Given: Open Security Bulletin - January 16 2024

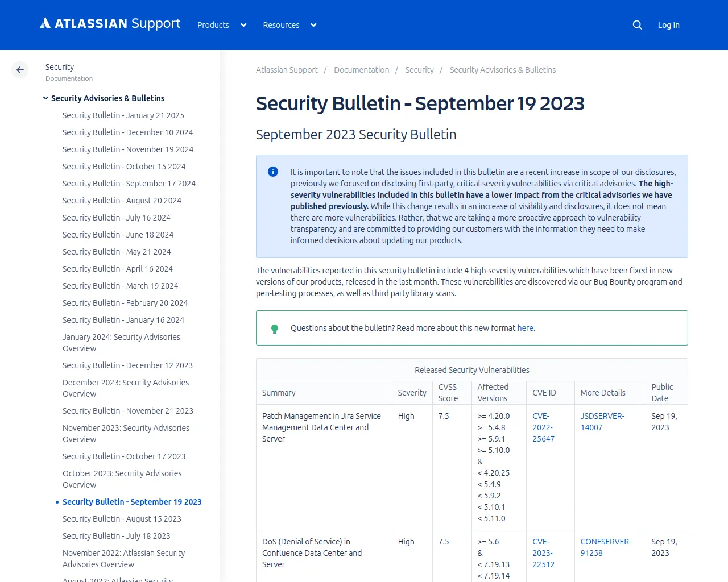Looking at the screenshot, I should click(x=123, y=320).
